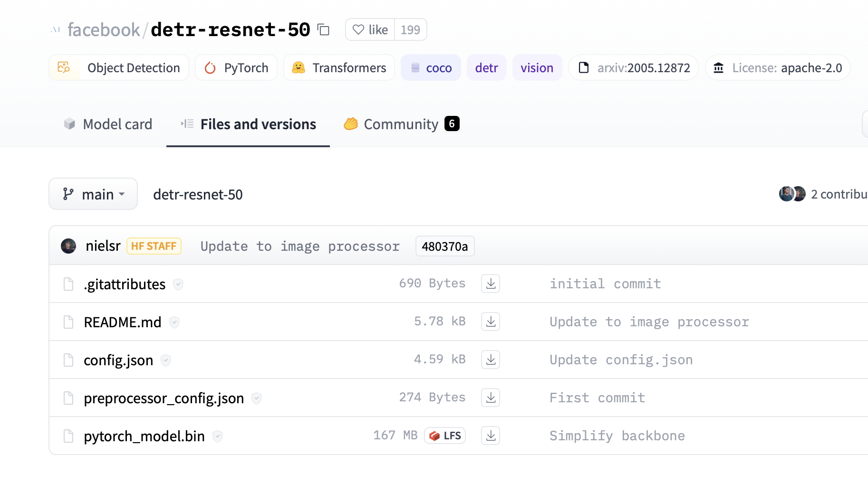Open the .gitattributes file

pyautogui.click(x=125, y=284)
